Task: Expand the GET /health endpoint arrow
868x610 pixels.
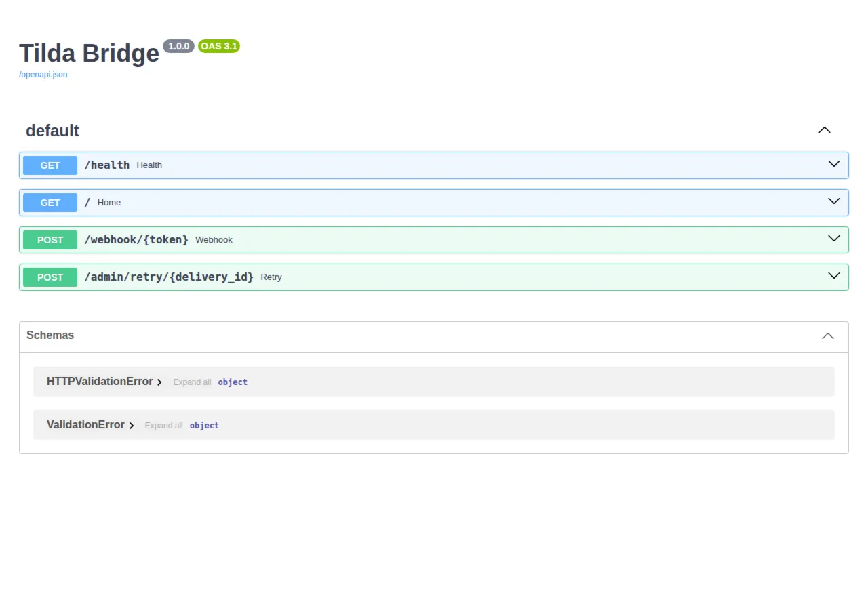Action: tap(834, 164)
